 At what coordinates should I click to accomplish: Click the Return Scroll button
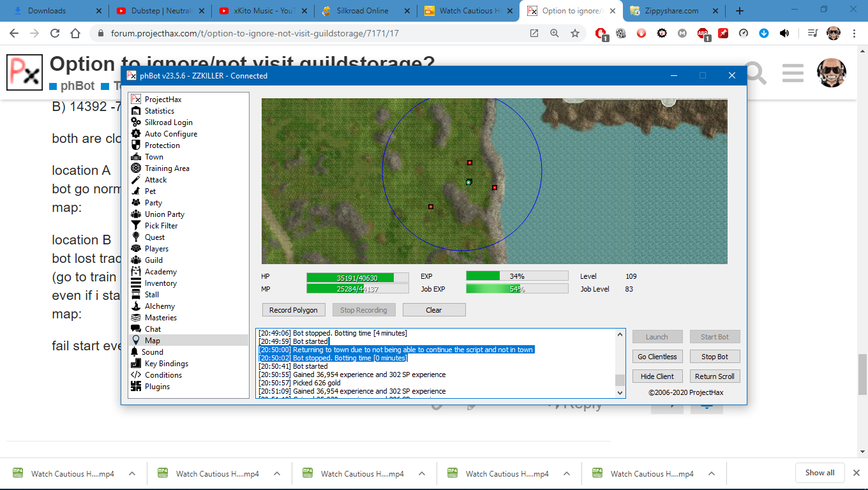(x=714, y=376)
